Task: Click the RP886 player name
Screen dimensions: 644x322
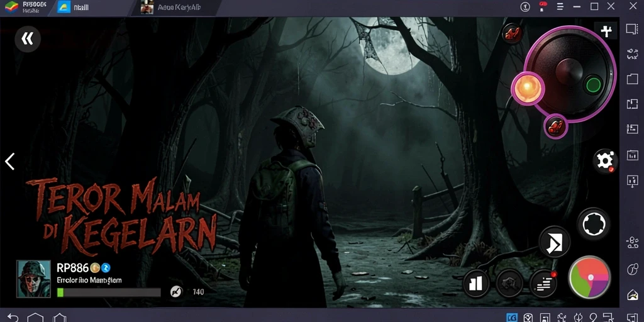Action: (x=73, y=268)
